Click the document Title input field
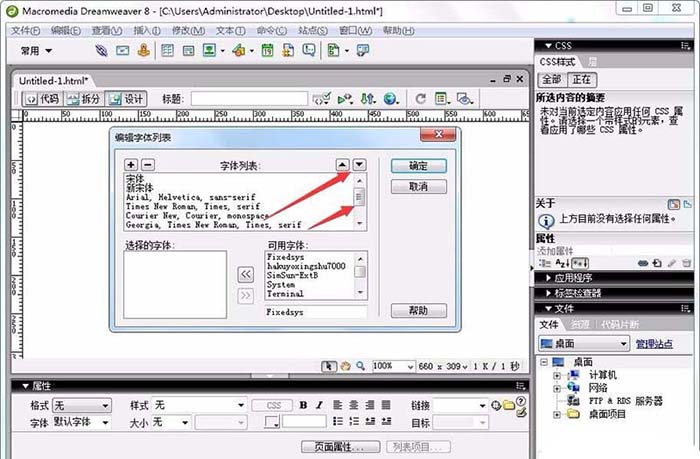This screenshot has width=700, height=459. 249,98
